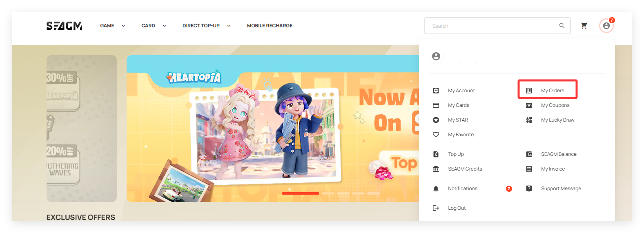
Task: Open the shopping cart icon
Action: click(x=584, y=26)
